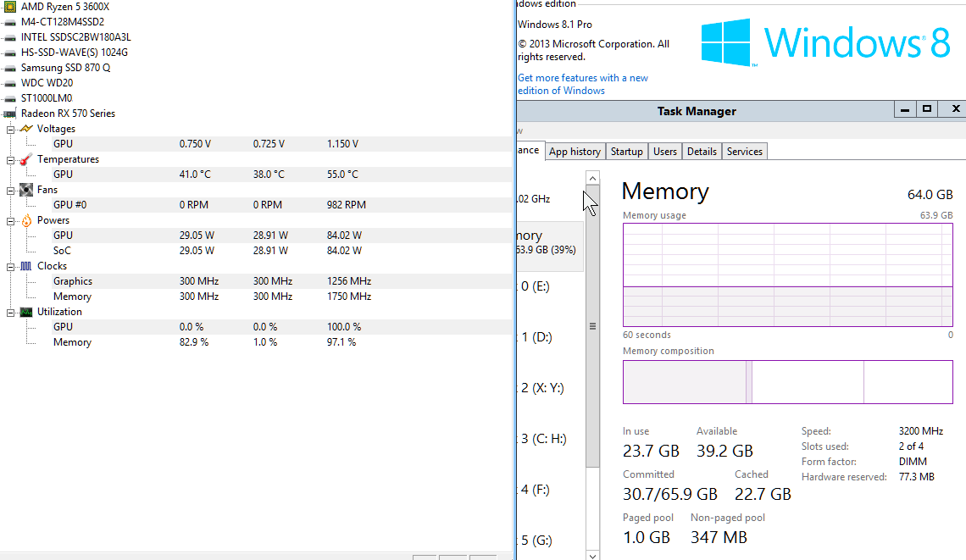
Task: Select Disk 4 (F:) in sidebar
Action: point(550,490)
